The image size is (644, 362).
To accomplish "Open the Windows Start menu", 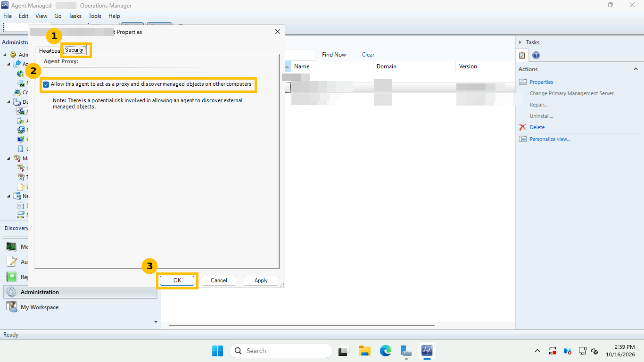I will coord(217,351).
